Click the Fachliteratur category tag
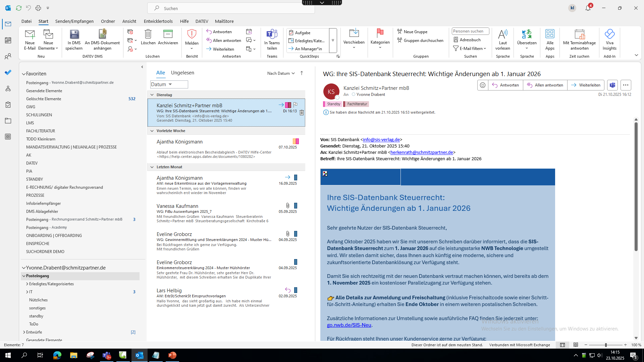This screenshot has height=362, width=644. pyautogui.click(x=356, y=104)
